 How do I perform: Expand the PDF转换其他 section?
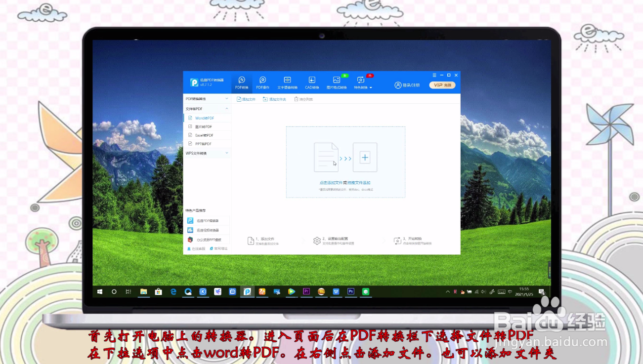[207, 99]
